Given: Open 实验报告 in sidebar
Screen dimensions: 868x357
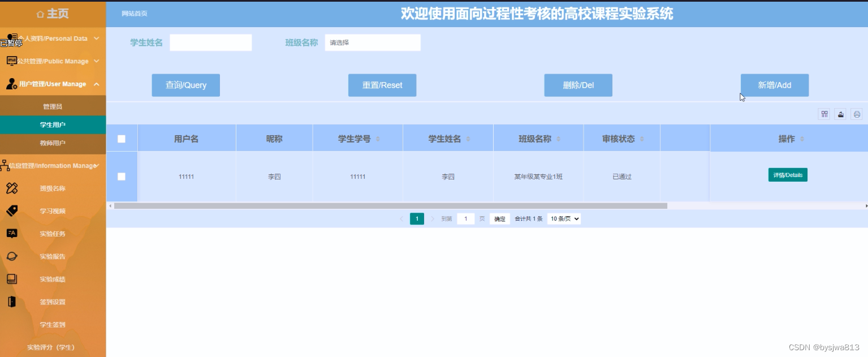Looking at the screenshot, I should 53,256.
